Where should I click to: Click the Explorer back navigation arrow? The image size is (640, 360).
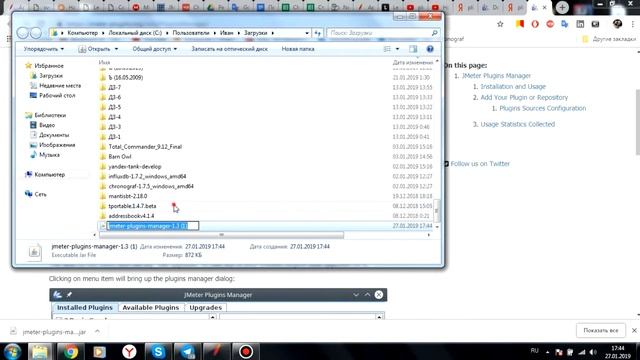(x=22, y=33)
